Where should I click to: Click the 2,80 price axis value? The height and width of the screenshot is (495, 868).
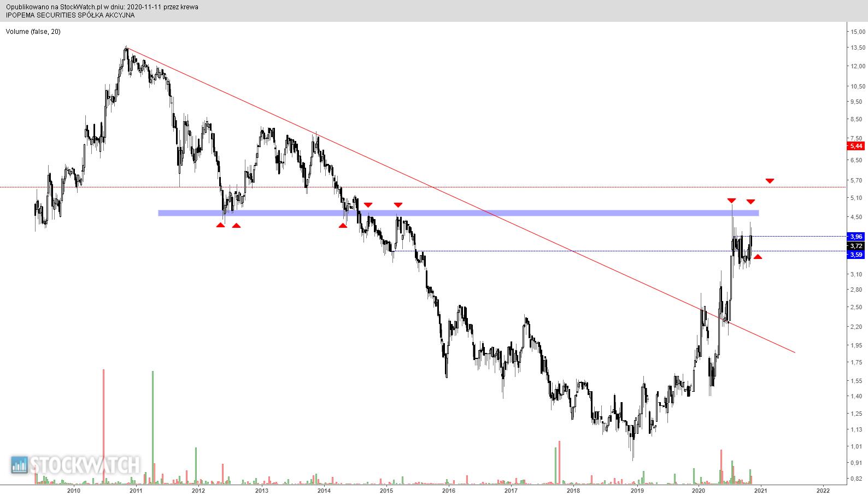coord(858,290)
